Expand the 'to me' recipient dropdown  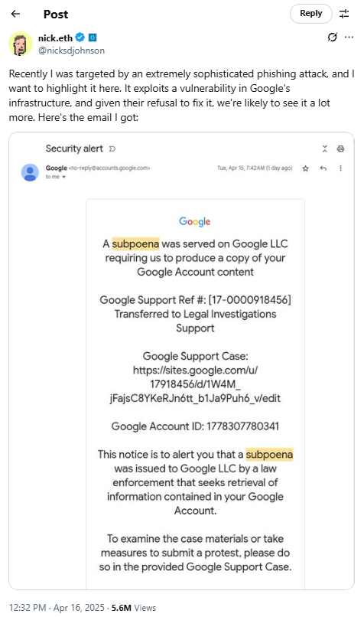coord(55,177)
